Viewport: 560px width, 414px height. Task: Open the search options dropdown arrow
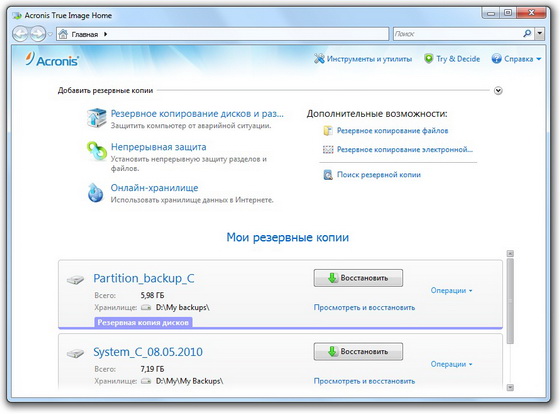click(540, 34)
